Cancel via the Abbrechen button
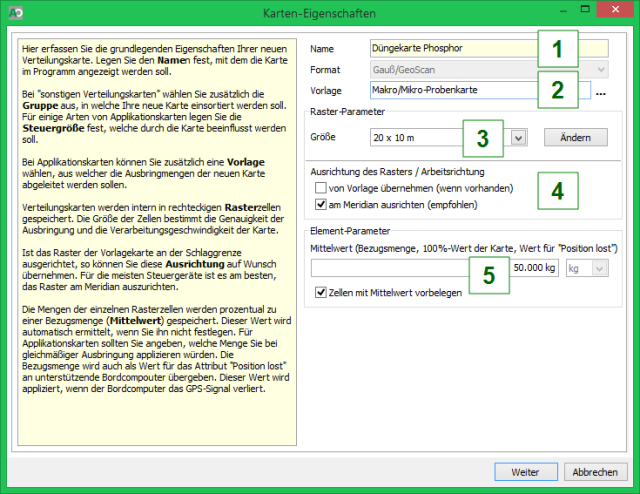Screen dimensions: 640x494 (594, 470)
